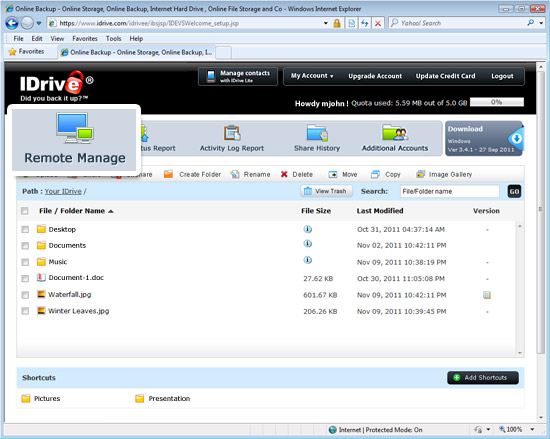Image resolution: width=550 pixels, height=439 pixels.
Task: Open the zoom level 100% dropdown
Action: click(x=532, y=429)
